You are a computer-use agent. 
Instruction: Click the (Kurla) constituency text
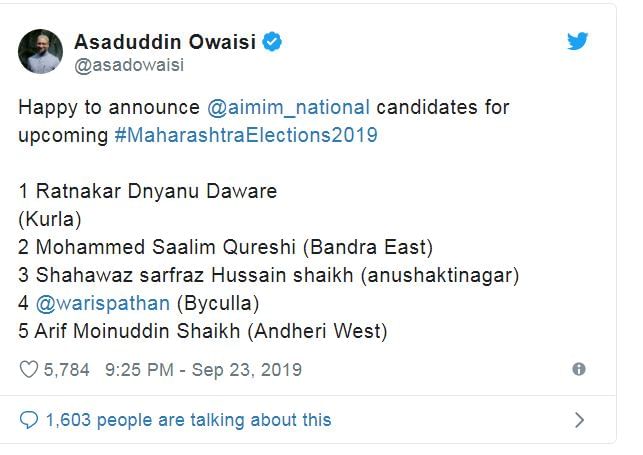[46, 218]
